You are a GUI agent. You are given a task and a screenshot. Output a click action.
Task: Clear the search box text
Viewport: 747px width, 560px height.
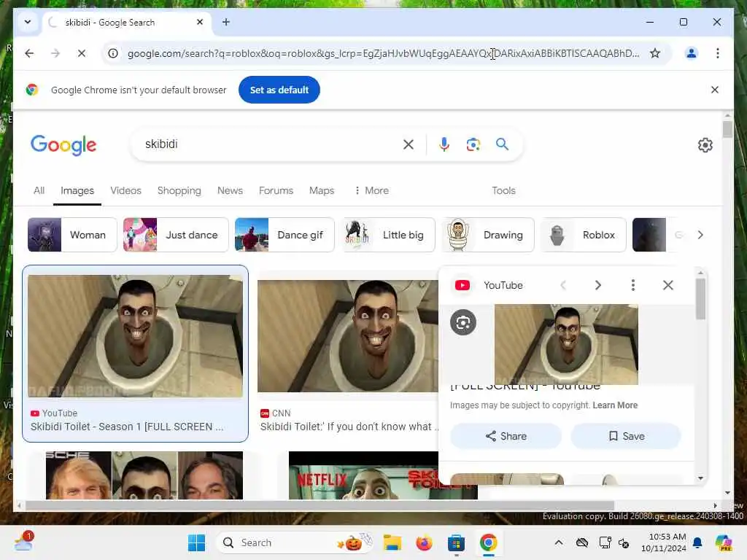pos(409,144)
